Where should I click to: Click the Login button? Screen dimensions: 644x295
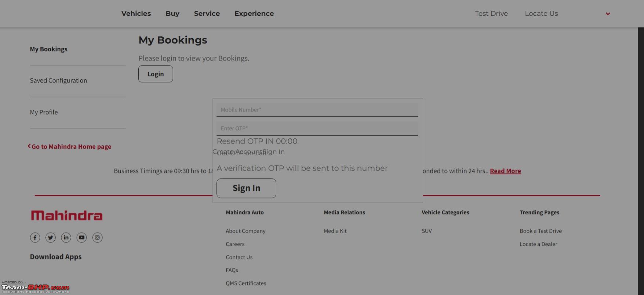156,74
